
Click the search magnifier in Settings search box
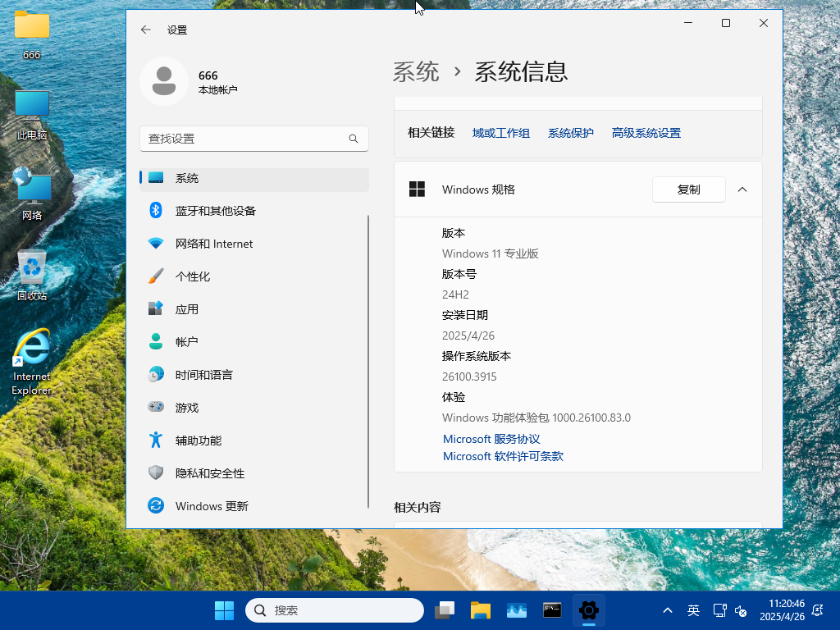click(354, 139)
